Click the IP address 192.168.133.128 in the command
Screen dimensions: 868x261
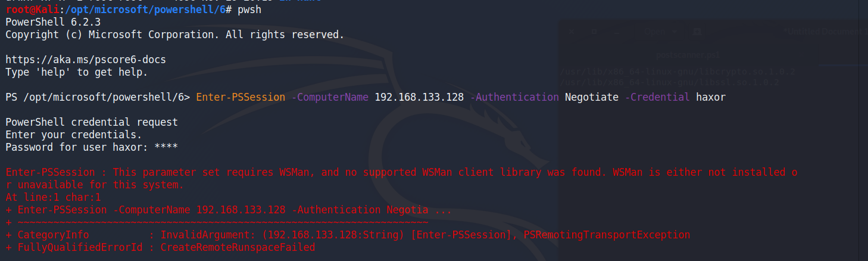point(419,97)
